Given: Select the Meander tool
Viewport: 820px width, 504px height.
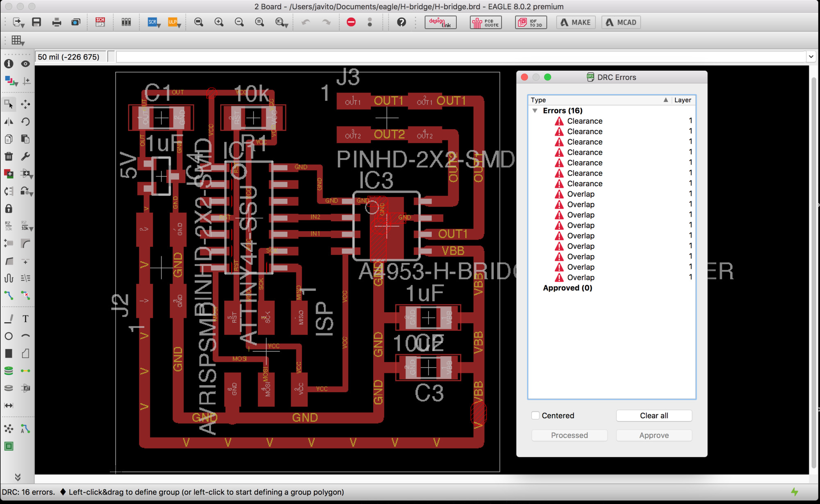Looking at the screenshot, I should point(9,278).
